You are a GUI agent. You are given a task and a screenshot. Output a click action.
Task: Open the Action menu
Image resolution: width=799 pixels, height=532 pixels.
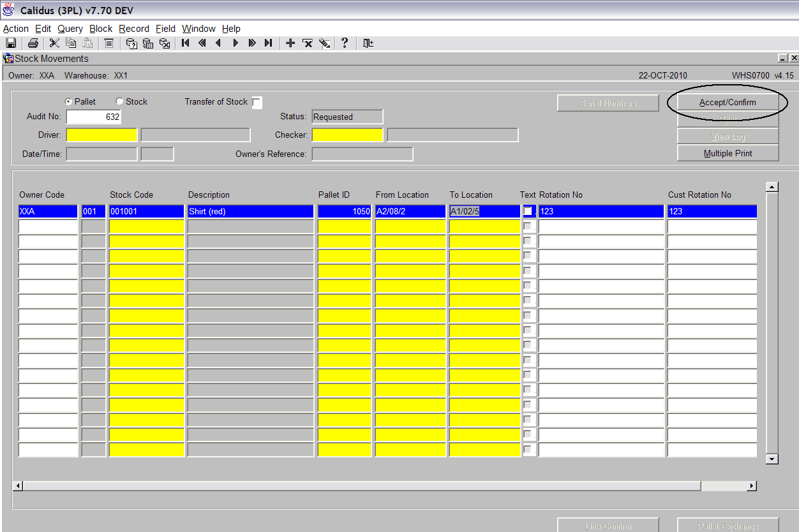click(x=16, y=29)
